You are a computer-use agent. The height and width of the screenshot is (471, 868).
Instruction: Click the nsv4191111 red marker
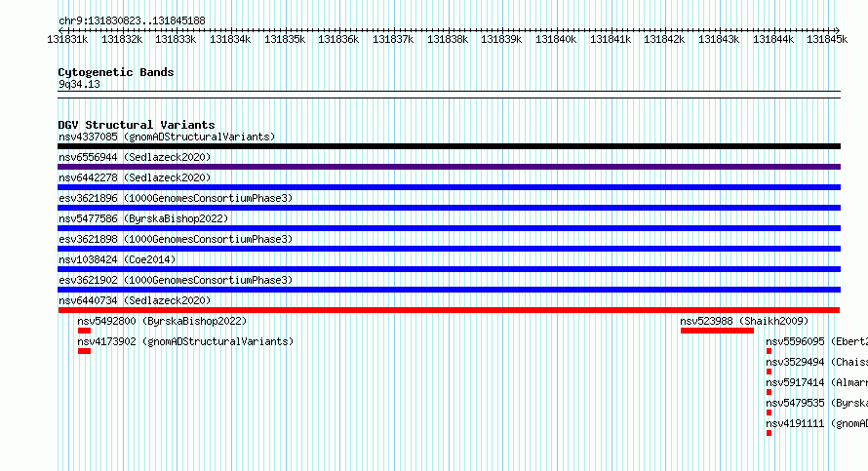point(769,433)
